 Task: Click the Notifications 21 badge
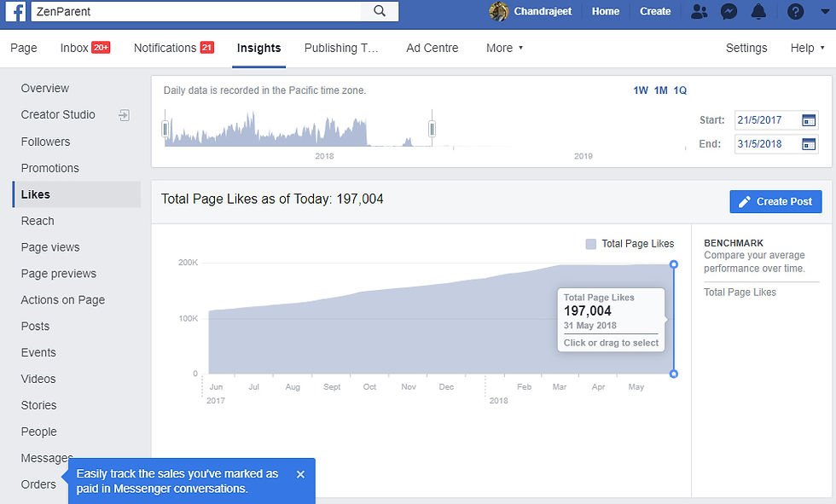click(206, 48)
